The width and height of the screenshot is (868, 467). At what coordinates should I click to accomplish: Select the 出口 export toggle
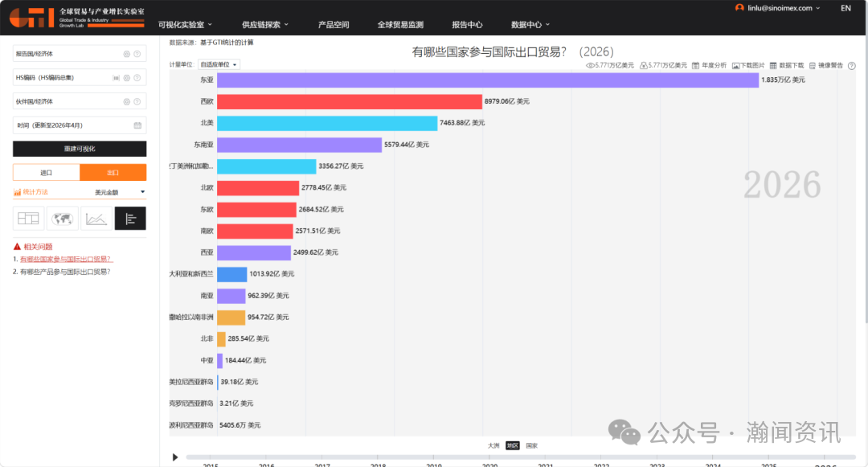pyautogui.click(x=113, y=173)
